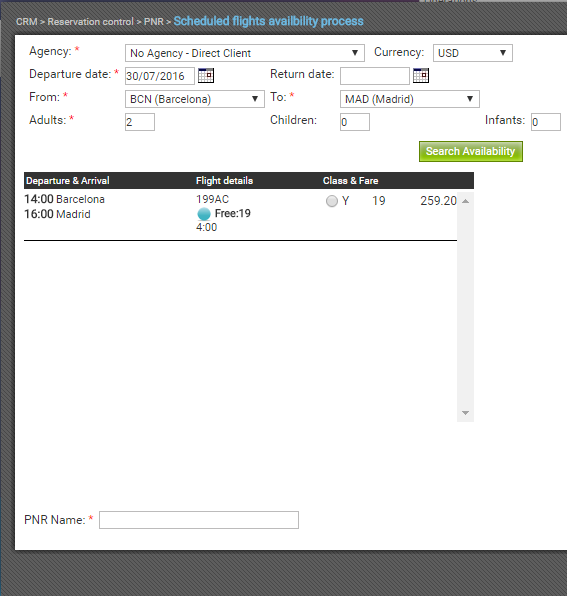Viewport: 567px width, 596px height.
Task: Go to CRM breadcrumb
Action: click(27, 22)
